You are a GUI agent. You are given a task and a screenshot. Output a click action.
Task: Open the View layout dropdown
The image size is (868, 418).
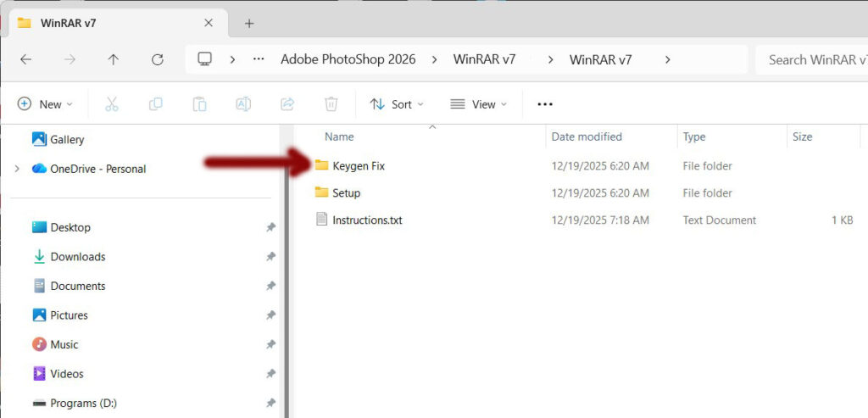[478, 104]
